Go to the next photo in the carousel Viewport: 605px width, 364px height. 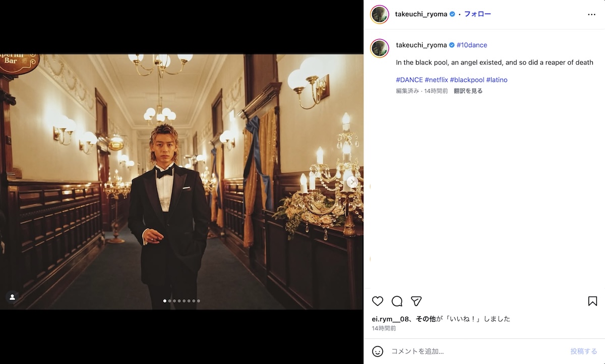(352, 182)
